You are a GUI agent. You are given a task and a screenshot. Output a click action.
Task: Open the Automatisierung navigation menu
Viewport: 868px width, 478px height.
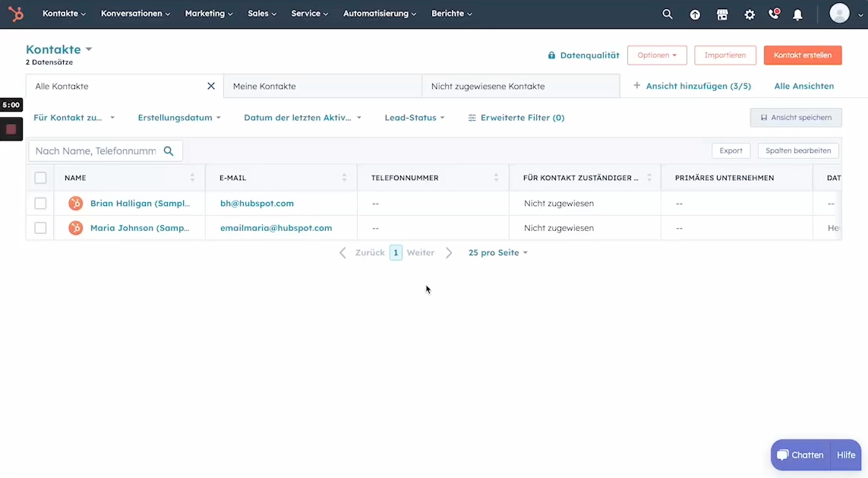point(380,13)
